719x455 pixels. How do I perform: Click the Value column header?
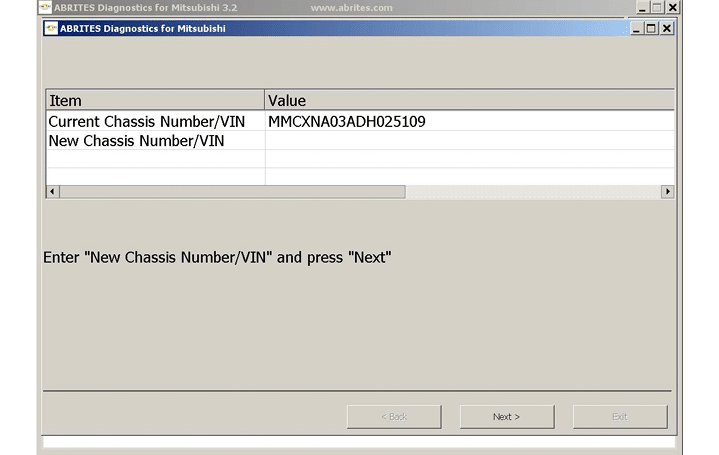coord(468,100)
